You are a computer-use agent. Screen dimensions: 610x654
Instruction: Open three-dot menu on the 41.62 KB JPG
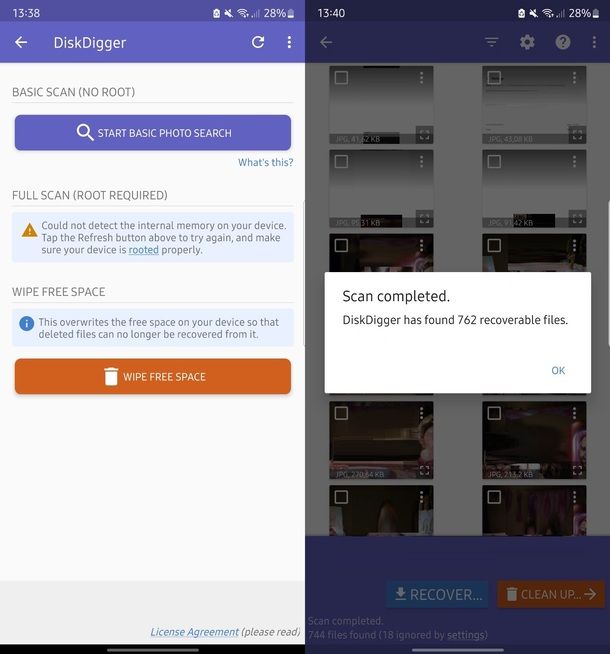coord(422,78)
